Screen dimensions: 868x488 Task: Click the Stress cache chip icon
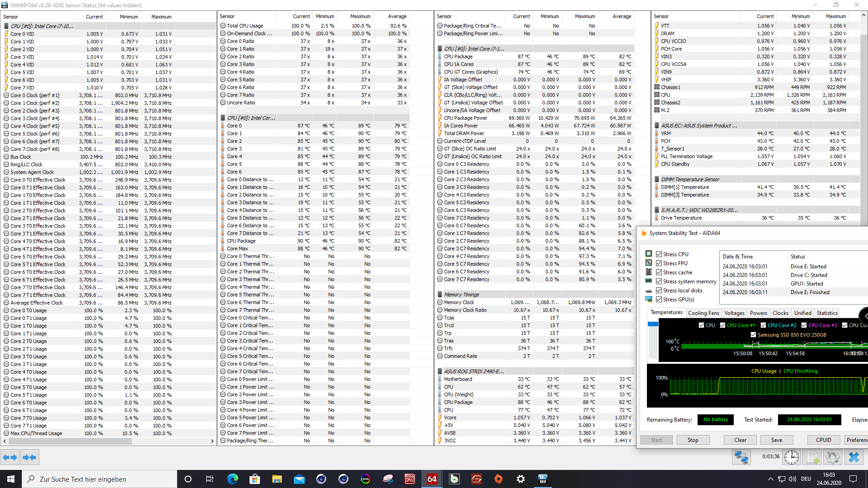click(649, 272)
